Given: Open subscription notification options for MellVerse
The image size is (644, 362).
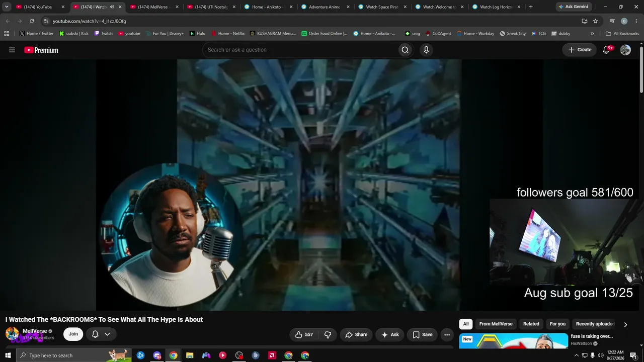Looking at the screenshot, I should (x=101, y=334).
